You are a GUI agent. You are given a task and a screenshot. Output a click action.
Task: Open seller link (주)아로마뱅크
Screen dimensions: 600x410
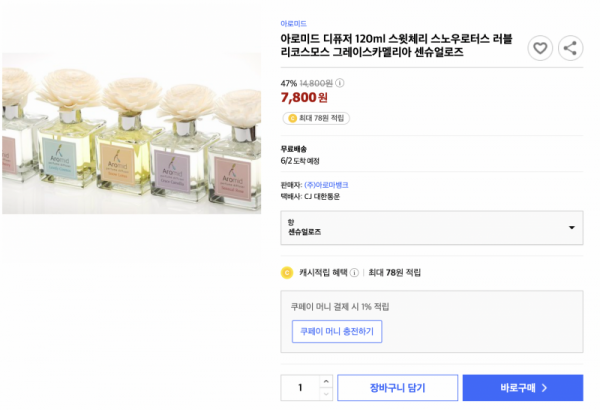(x=326, y=185)
